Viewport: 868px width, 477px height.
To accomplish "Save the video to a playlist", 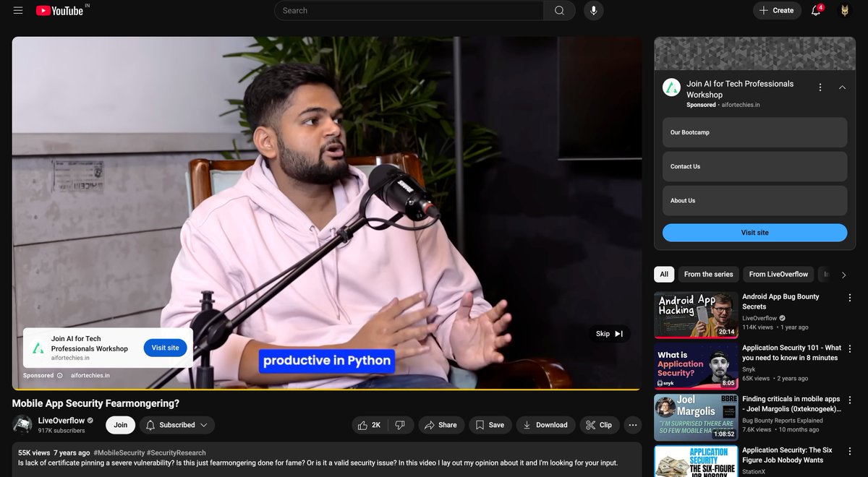I will [x=490, y=425].
